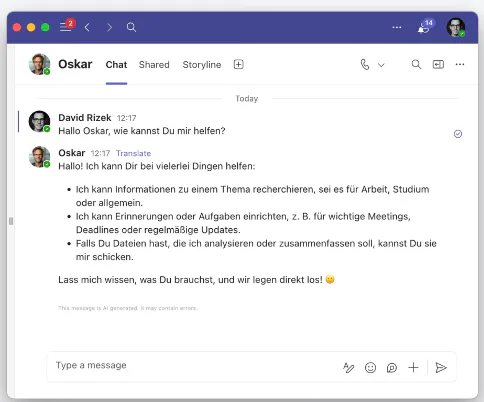Screen dimensions: 484x402
Task: Click the Oskar title in chat header
Action: pyautogui.click(x=75, y=64)
